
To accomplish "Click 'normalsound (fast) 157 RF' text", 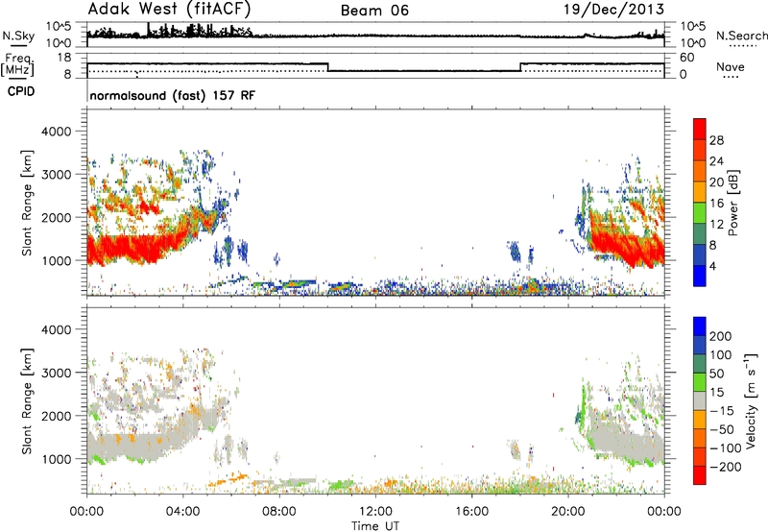I will click(x=173, y=95).
